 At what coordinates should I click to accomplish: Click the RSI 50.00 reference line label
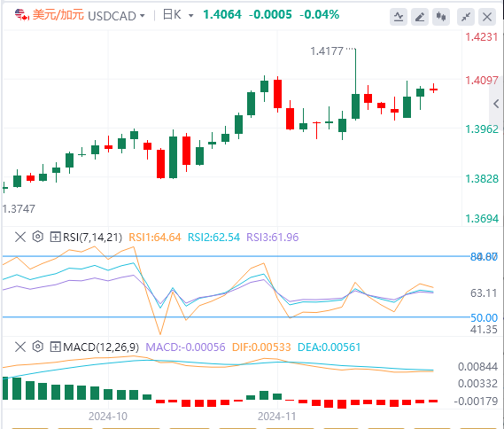[x=485, y=317]
